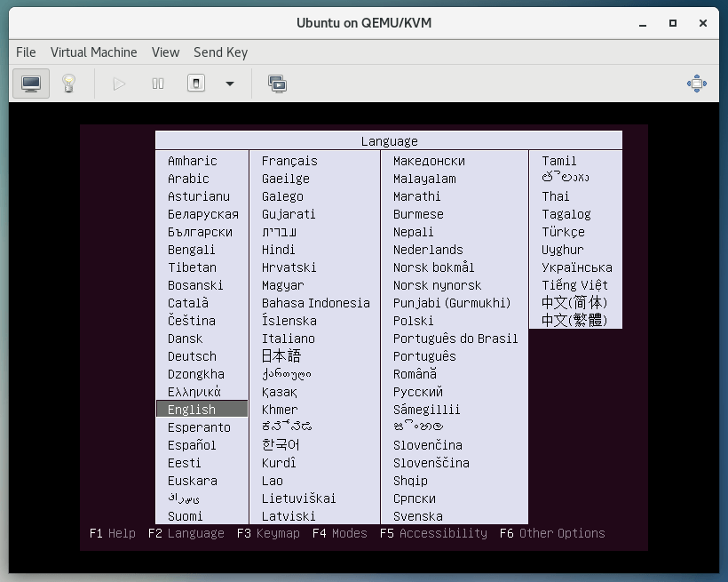The width and height of the screenshot is (728, 582).
Task: Show virtual hardware details via lightbulb icon
Action: coord(69,83)
